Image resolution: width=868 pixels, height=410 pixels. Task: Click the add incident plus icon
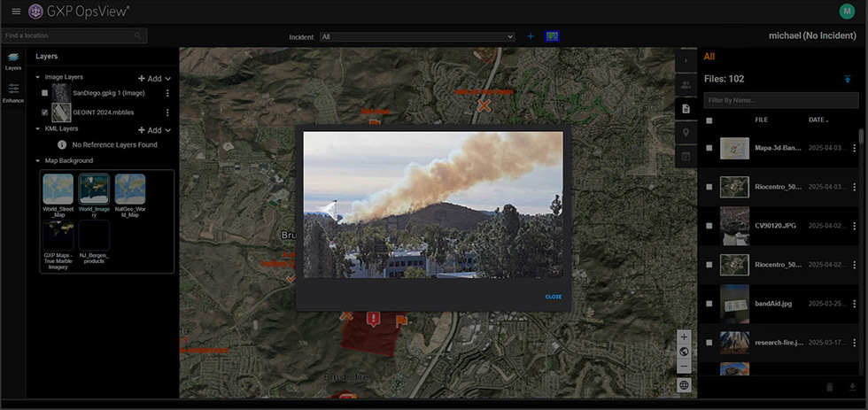(x=531, y=36)
